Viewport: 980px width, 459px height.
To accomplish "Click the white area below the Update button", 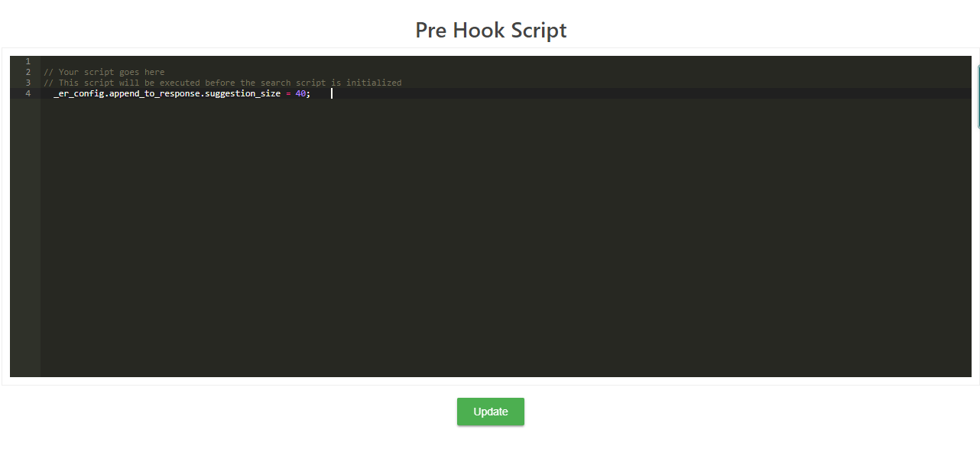I will tap(490, 444).
